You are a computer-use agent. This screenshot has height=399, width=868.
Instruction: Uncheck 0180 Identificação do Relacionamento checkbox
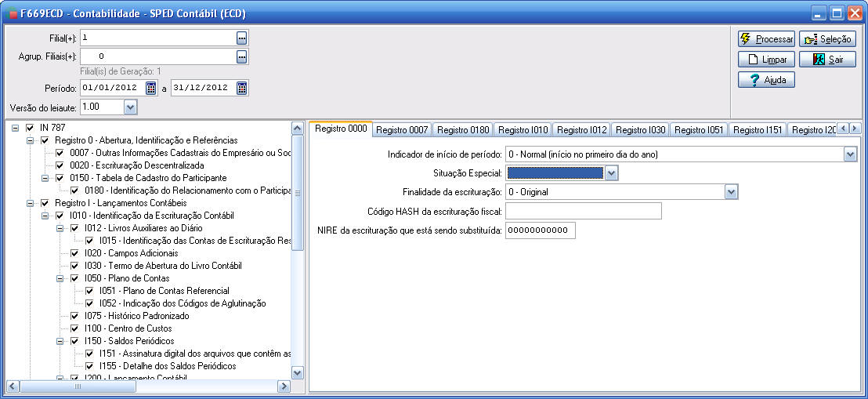click(x=74, y=190)
